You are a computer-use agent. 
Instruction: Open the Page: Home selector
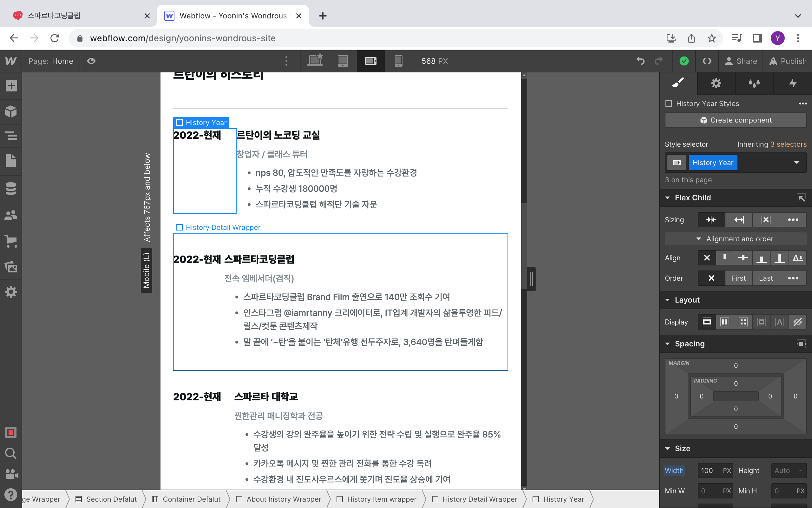tap(51, 61)
